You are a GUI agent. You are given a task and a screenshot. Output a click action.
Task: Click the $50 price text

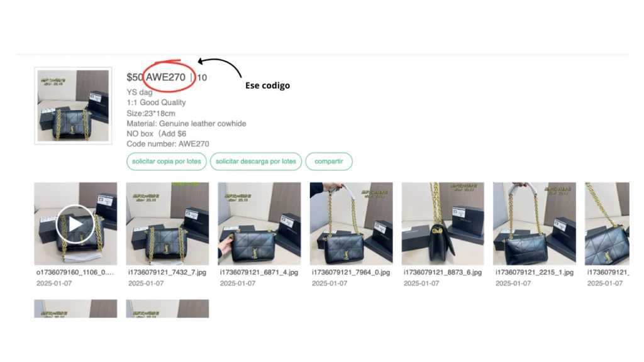pos(135,77)
